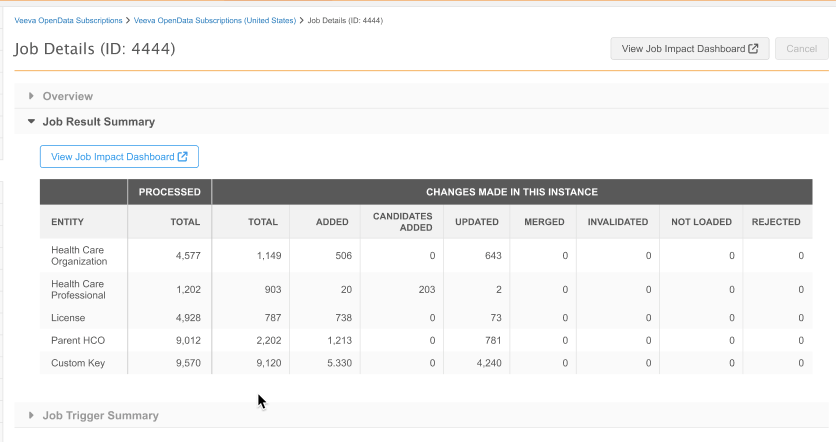
Task: Click the Job Details (ID: 4444) page title
Action: pyautogui.click(x=95, y=49)
